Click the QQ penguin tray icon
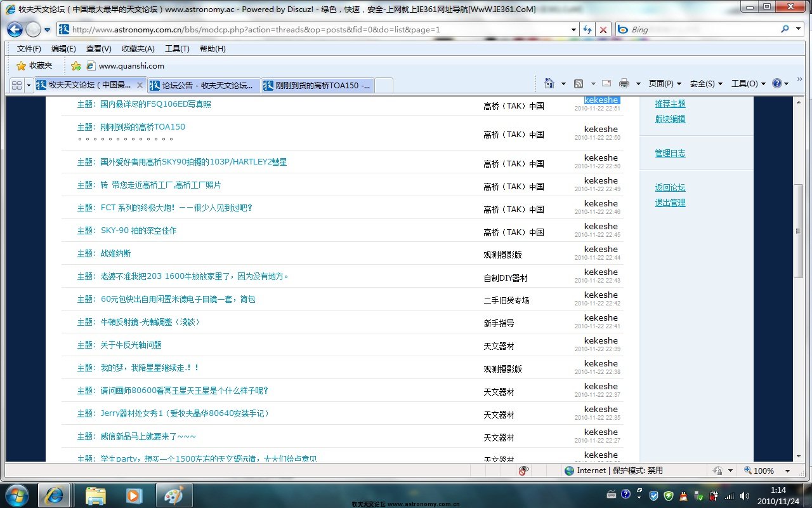Viewport: 812px width, 508px height. 683,496
